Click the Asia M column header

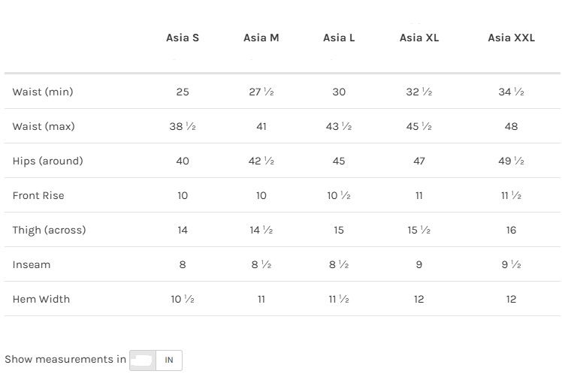(x=261, y=38)
